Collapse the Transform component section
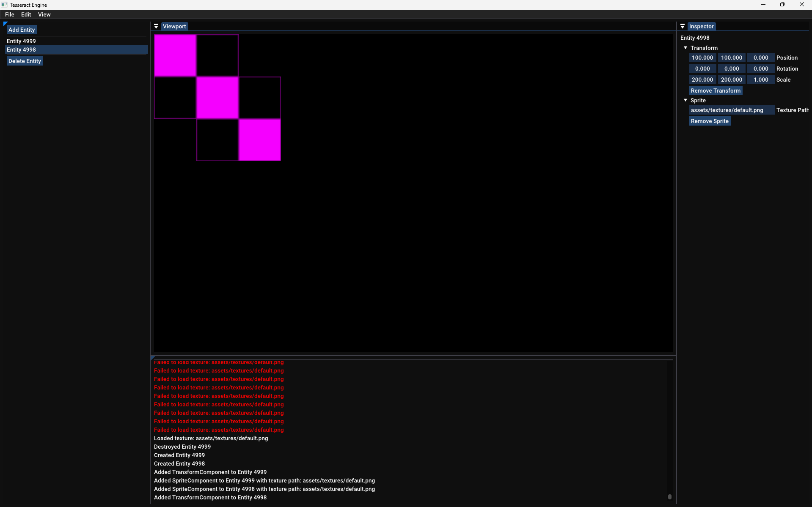This screenshot has width=812, height=507. point(685,48)
